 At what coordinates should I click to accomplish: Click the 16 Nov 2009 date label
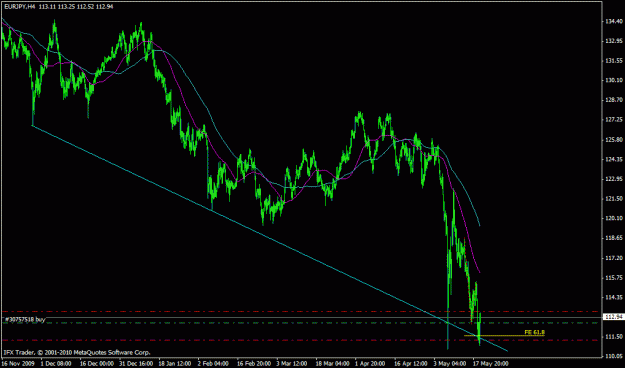pos(18,364)
